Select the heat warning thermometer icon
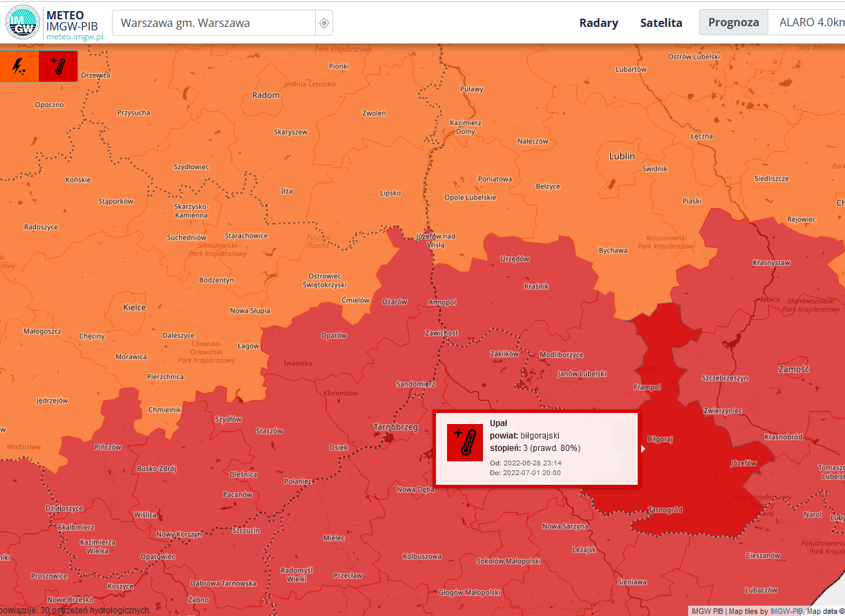This screenshot has height=616, width=845. [x=58, y=66]
